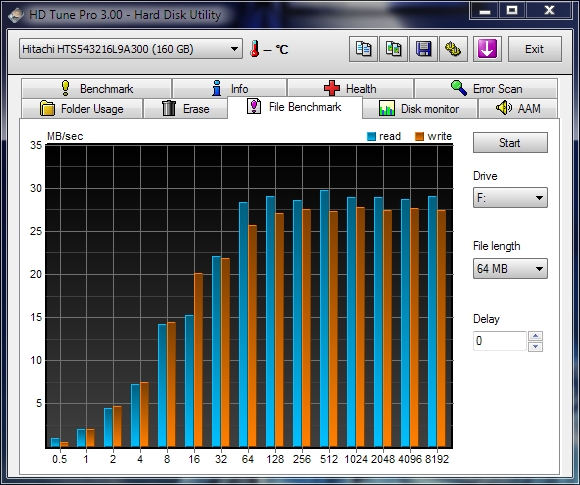Open the Disk monitor tab
580x485 pixels.
419,109
